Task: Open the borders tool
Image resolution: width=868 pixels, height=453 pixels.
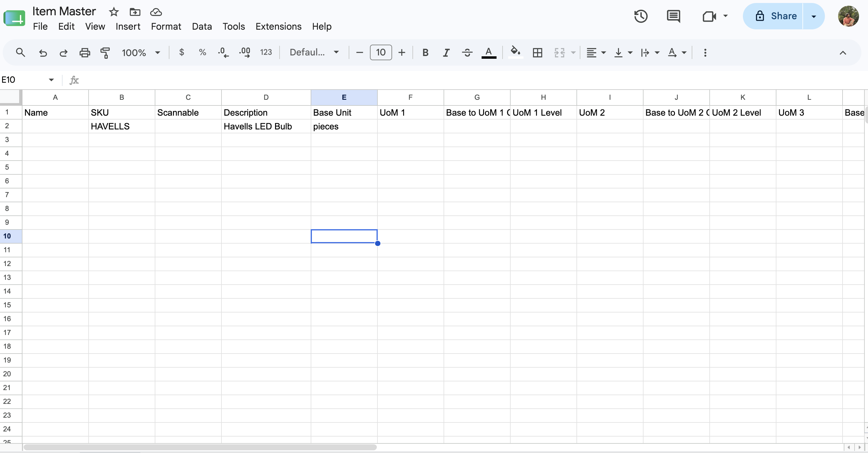Action: click(x=538, y=53)
